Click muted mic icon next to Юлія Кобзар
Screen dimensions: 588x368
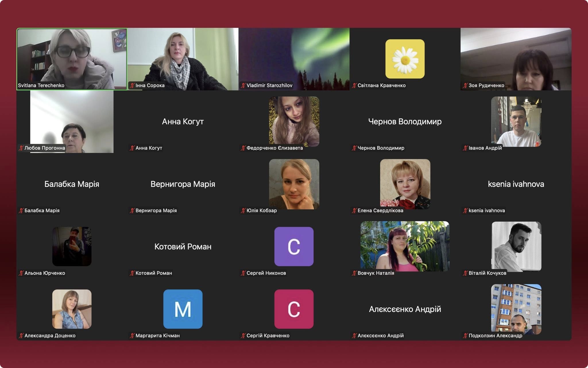pyautogui.click(x=243, y=210)
